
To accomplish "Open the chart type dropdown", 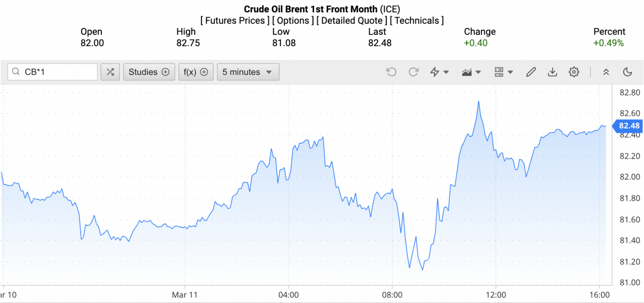I will point(471,72).
